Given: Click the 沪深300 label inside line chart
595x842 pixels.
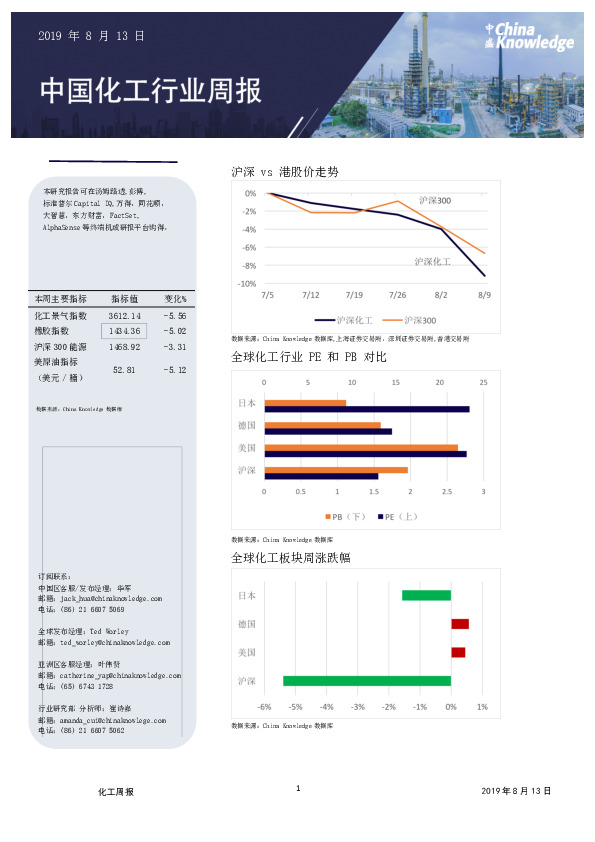Looking at the screenshot, I should point(435,200).
